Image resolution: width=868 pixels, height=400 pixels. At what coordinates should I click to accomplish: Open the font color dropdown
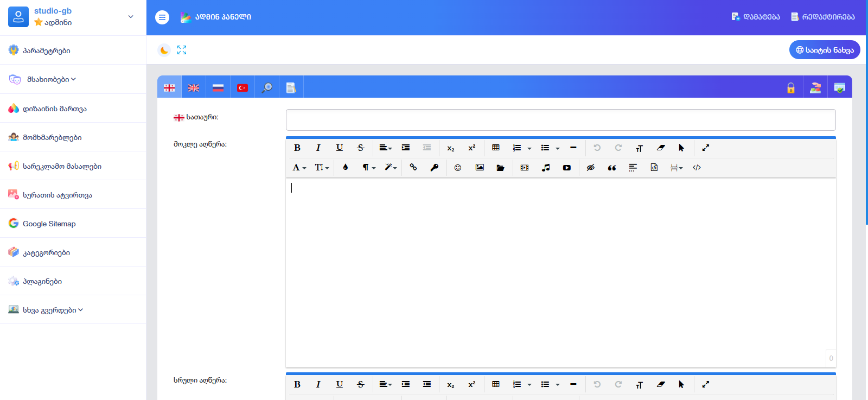point(299,168)
